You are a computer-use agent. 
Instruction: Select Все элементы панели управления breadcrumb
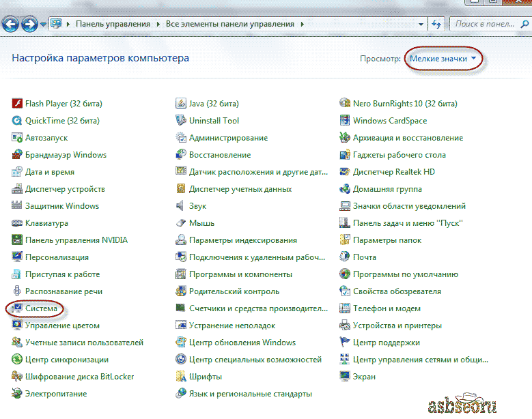pyautogui.click(x=229, y=24)
